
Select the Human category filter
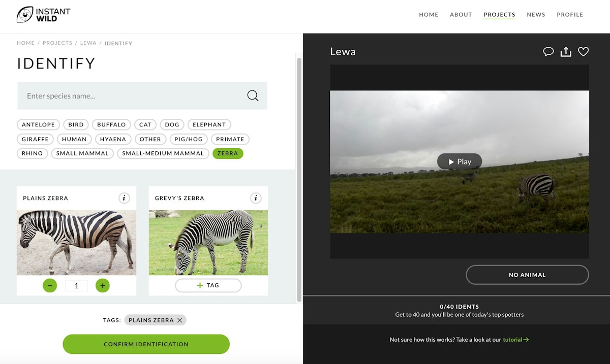point(74,139)
